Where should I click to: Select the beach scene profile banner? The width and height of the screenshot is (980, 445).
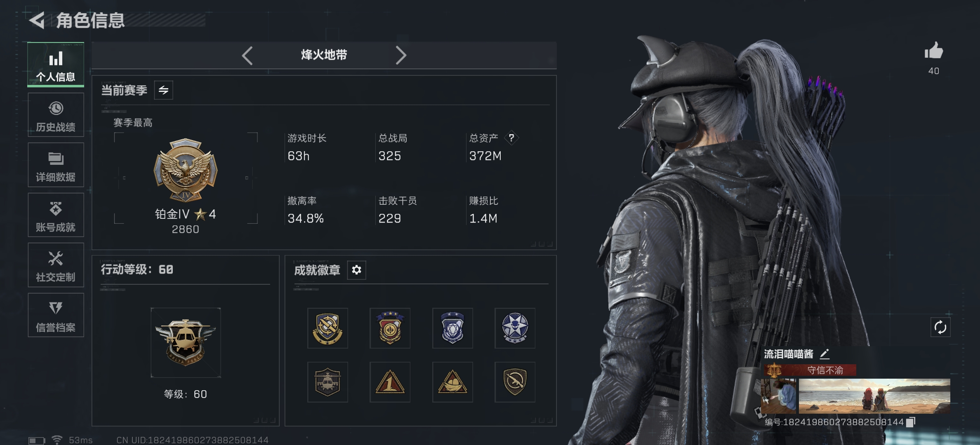coord(874,396)
